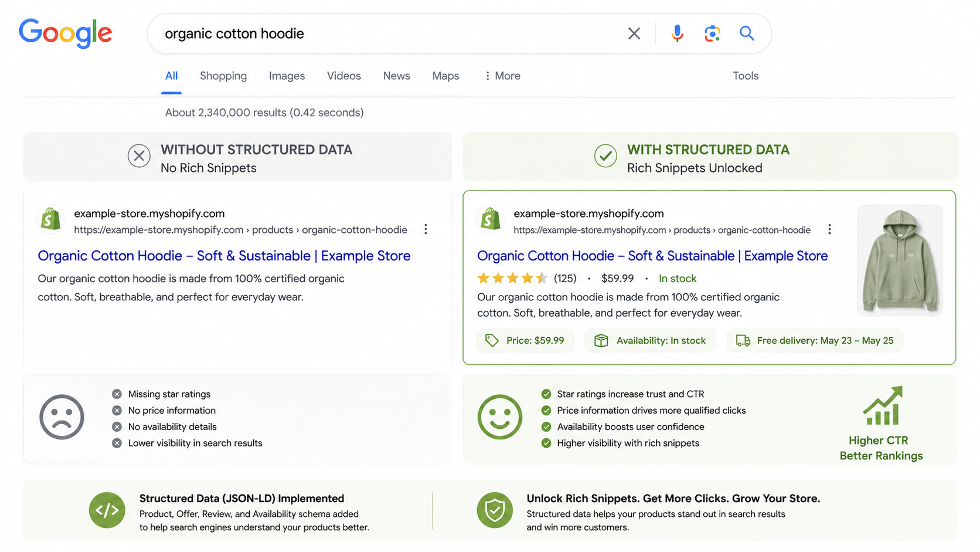Submit search with the magnifying glass icon

[x=747, y=33]
